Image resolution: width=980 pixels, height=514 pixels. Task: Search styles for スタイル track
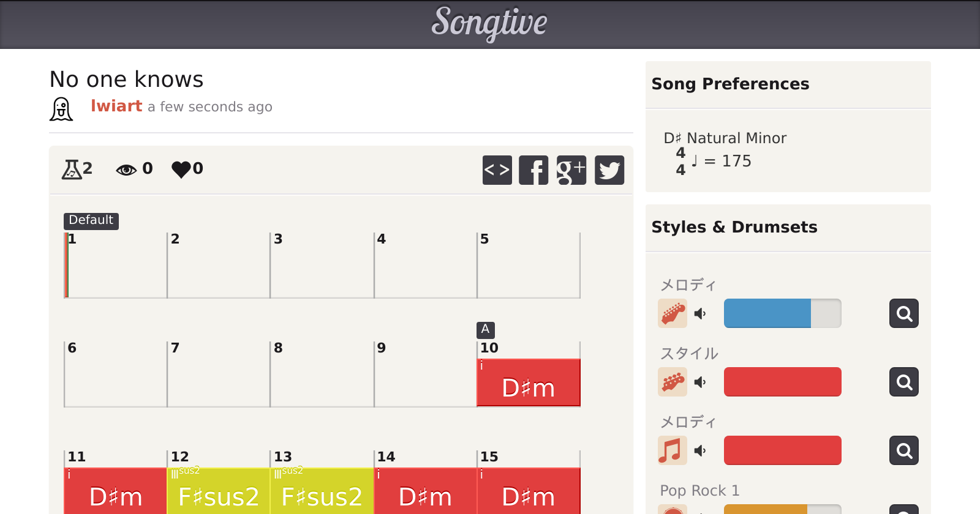[903, 382]
